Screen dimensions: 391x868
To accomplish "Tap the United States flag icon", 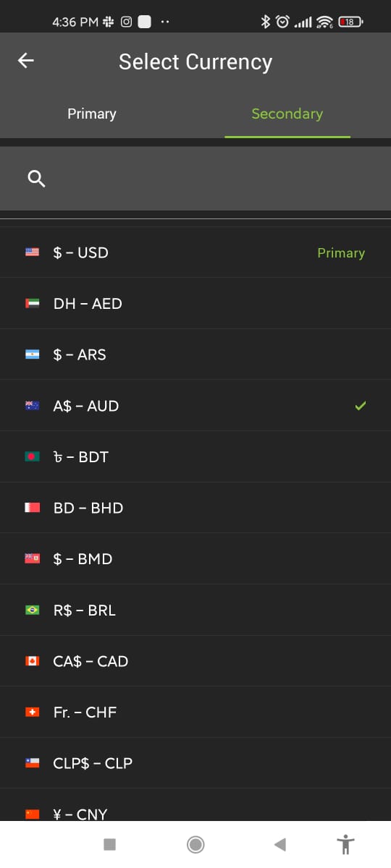I will (32, 252).
